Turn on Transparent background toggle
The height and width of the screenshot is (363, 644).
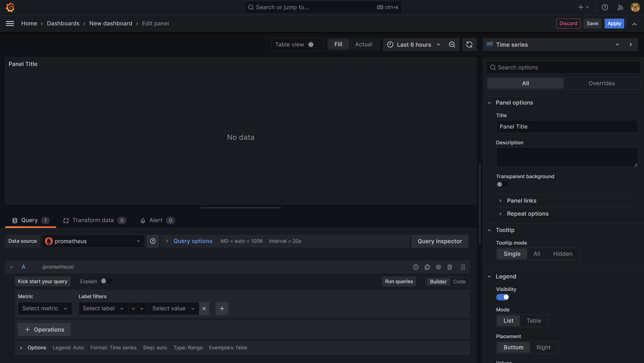point(502,184)
